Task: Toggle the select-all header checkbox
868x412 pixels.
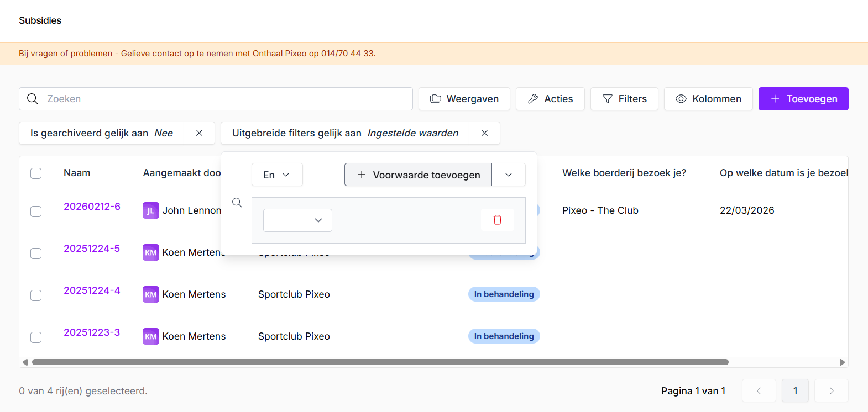Action: (36, 173)
